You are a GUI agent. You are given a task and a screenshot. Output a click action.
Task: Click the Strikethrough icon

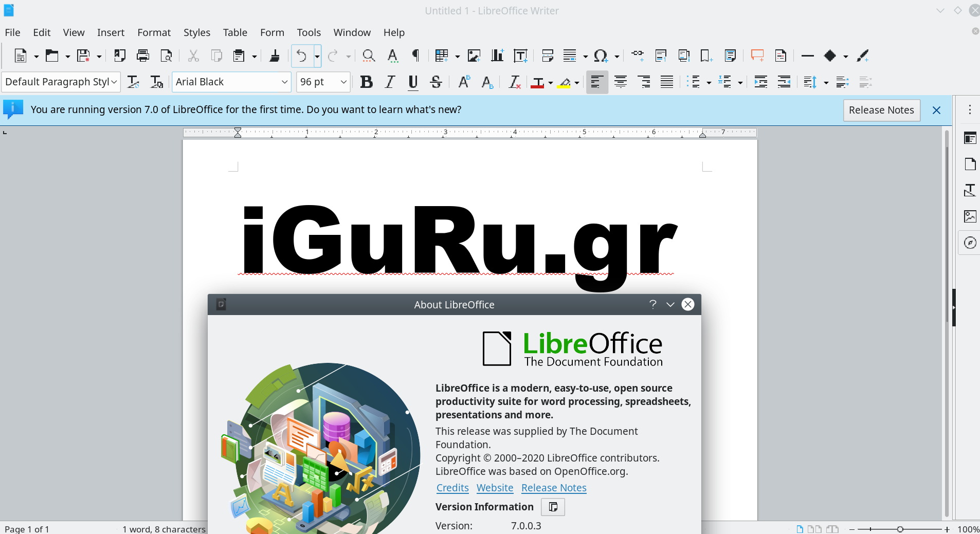436,82
